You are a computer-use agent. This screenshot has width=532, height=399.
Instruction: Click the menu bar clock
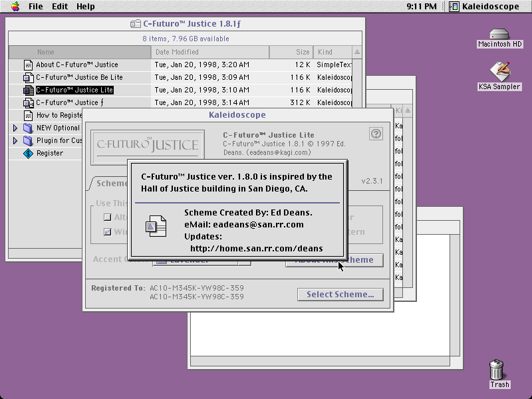coord(422,7)
